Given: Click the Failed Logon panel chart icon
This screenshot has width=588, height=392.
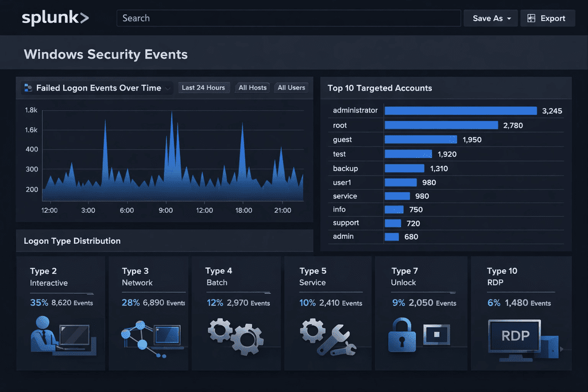Looking at the screenshot, I should click(x=28, y=88).
